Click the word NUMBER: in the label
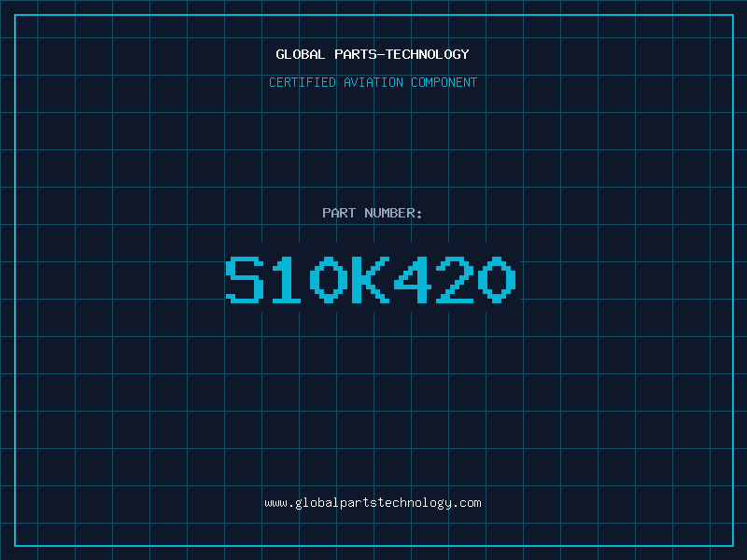 click(393, 213)
